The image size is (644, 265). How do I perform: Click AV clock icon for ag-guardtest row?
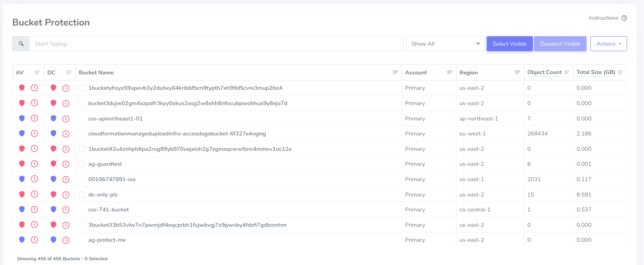pyautogui.click(x=35, y=164)
